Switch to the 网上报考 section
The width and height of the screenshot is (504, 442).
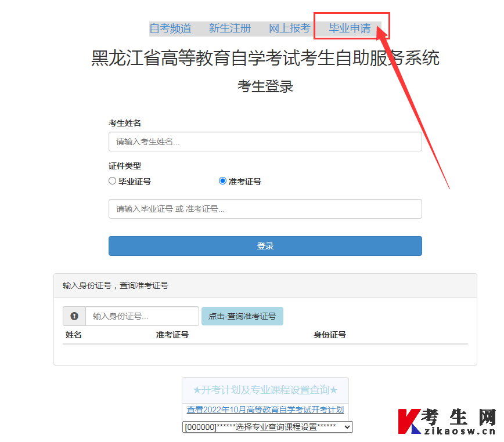coord(289,28)
